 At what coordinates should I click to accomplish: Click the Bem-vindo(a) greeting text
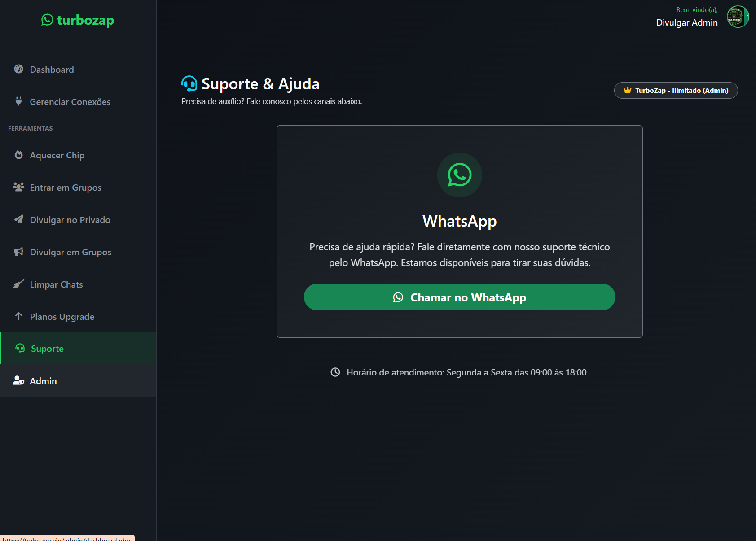697,10
